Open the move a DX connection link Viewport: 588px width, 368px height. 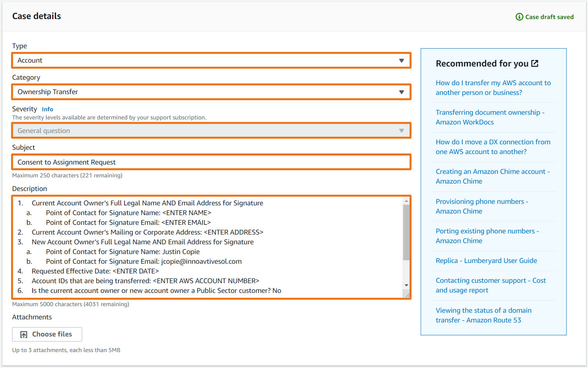(x=493, y=147)
